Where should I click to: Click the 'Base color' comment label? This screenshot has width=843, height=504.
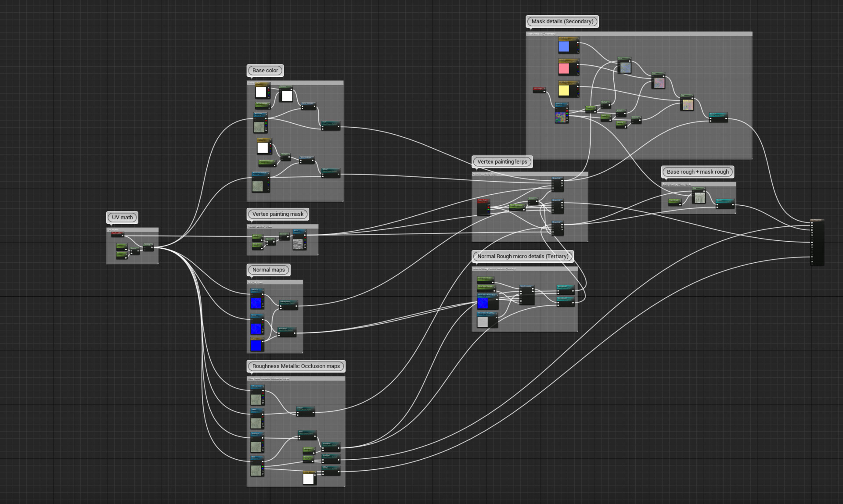[265, 71]
